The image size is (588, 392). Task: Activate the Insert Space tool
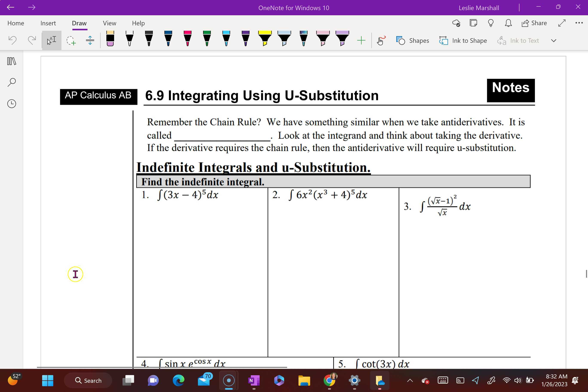(90, 40)
